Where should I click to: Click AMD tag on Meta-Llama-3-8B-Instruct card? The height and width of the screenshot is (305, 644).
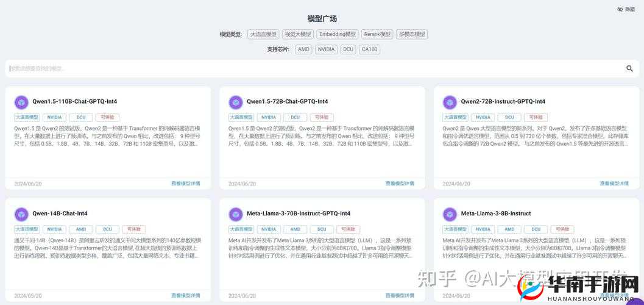pos(509,229)
